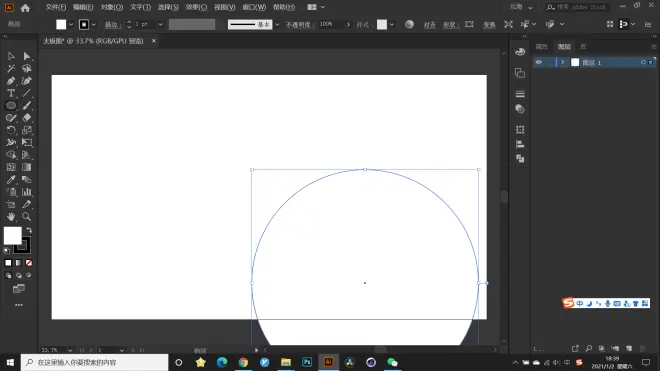Select the Eraser tool
This screenshot has width=660, height=371.
pyautogui.click(x=27, y=118)
